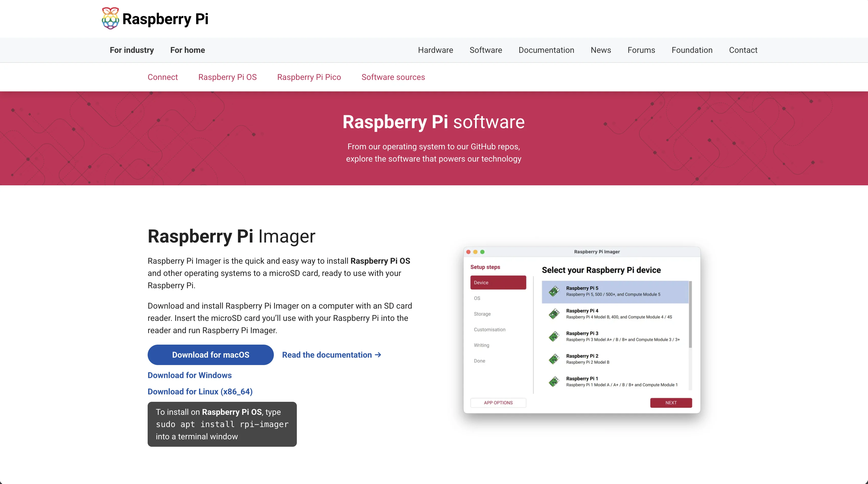
Task: Click Download for Linux (x86_64) link
Action: click(200, 391)
